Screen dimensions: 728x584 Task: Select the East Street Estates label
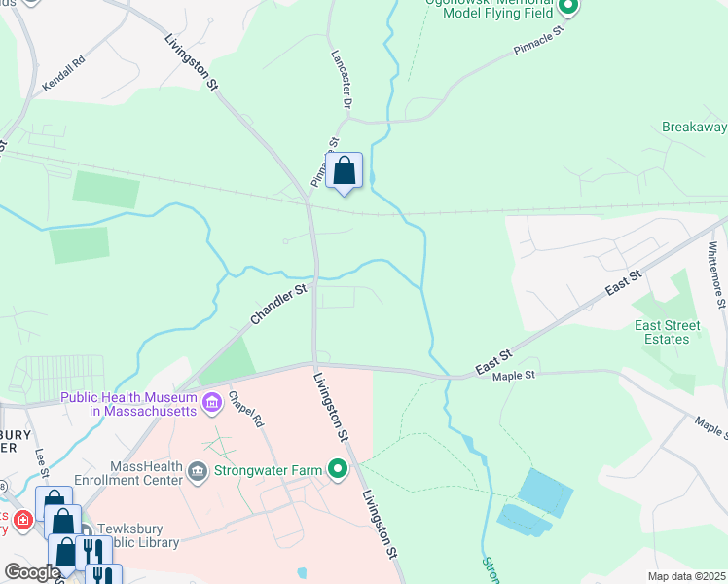(668, 332)
